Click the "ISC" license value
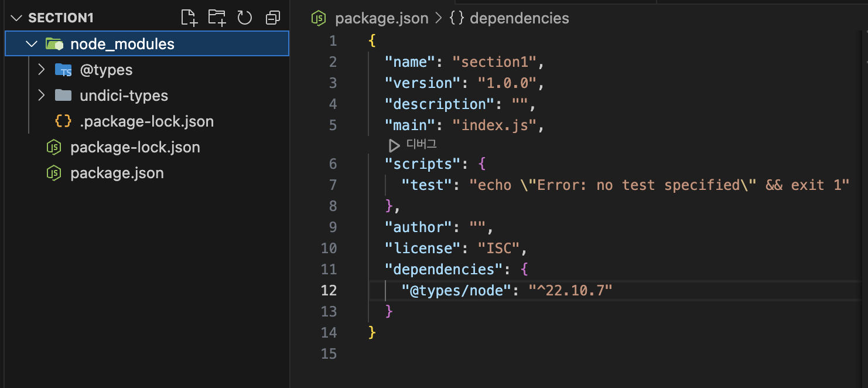 tap(499, 248)
